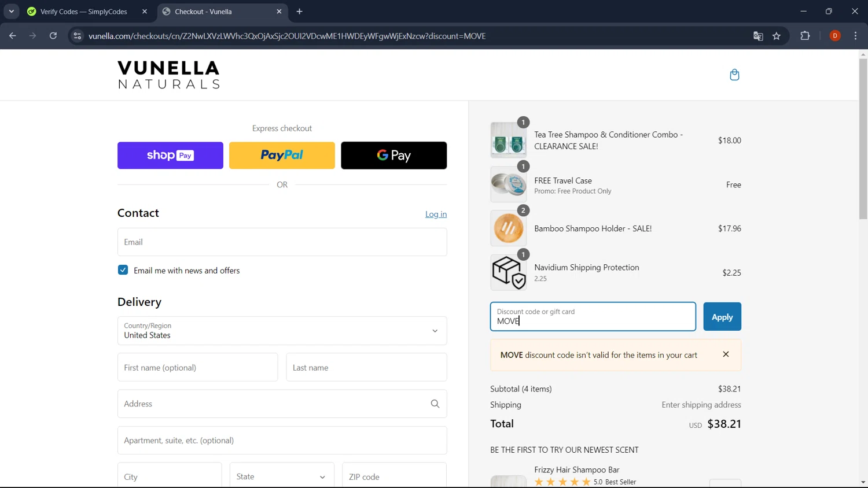
Task: Open the browser Extensions puzzle icon
Action: pyautogui.click(x=805, y=36)
